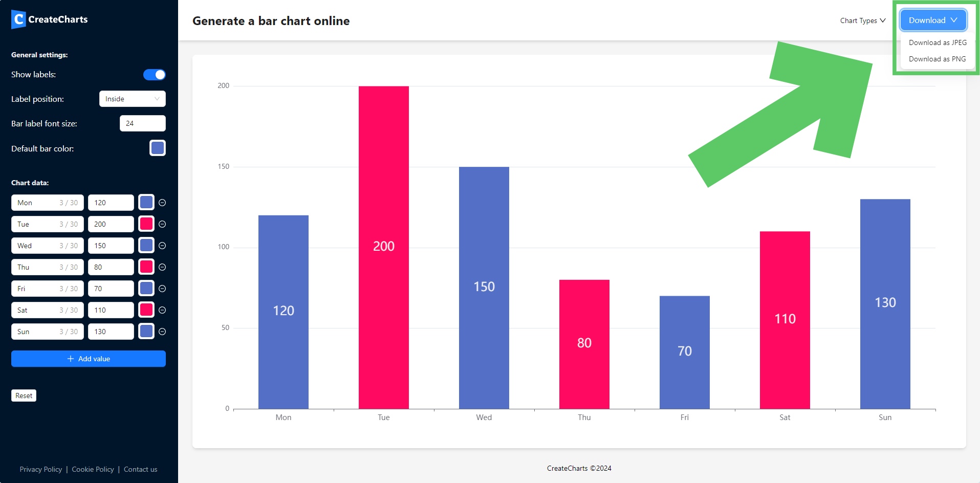Expand the Chart Types dropdown

pos(862,20)
